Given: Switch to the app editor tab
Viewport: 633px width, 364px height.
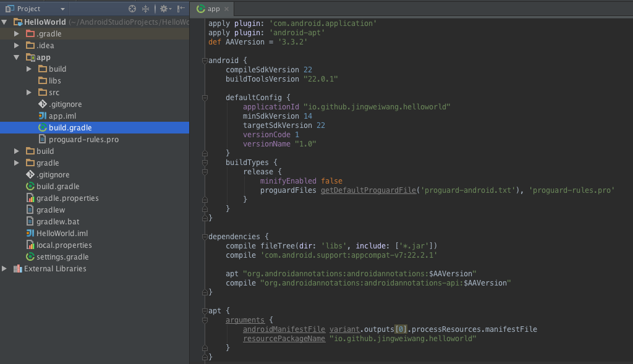Looking at the screenshot, I should point(213,9).
